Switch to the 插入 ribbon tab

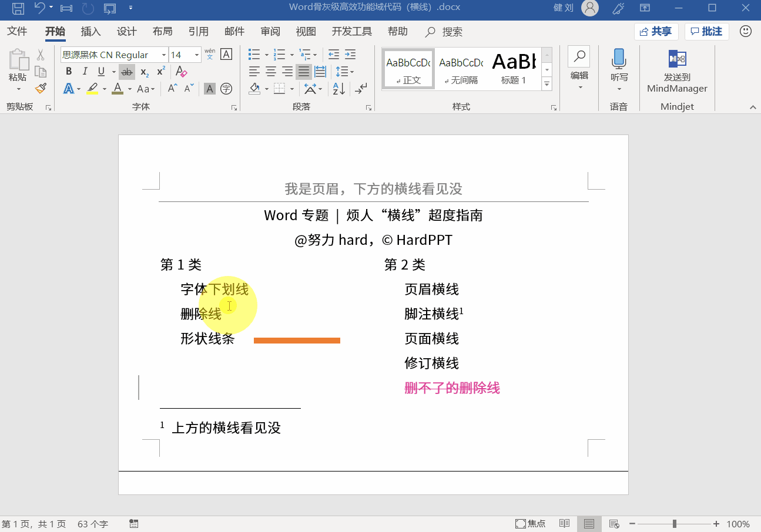(90, 32)
